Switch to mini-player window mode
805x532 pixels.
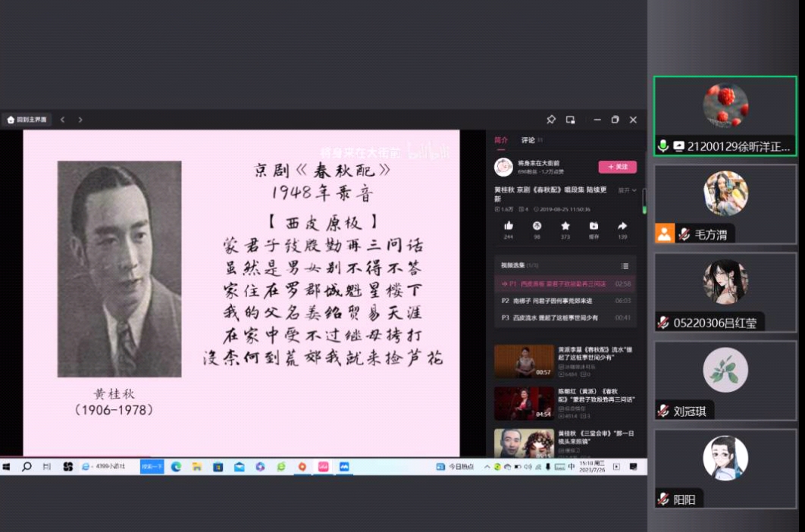pos(571,120)
